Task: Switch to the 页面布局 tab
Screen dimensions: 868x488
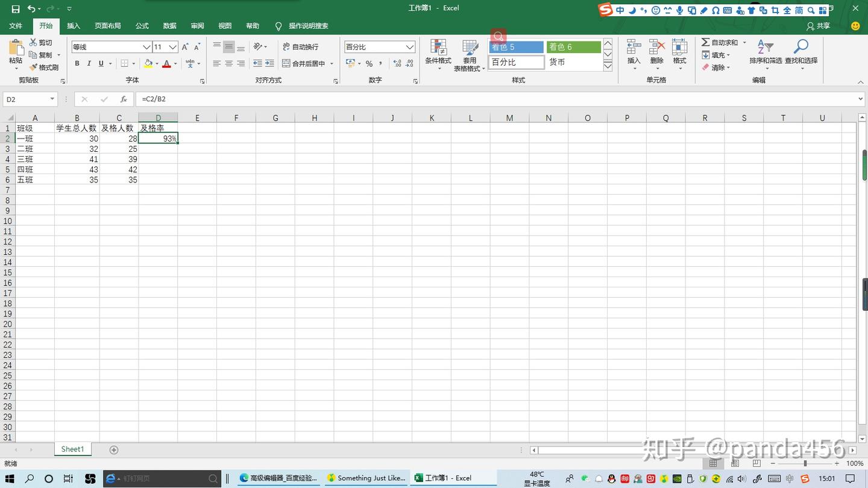Action: click(108, 26)
